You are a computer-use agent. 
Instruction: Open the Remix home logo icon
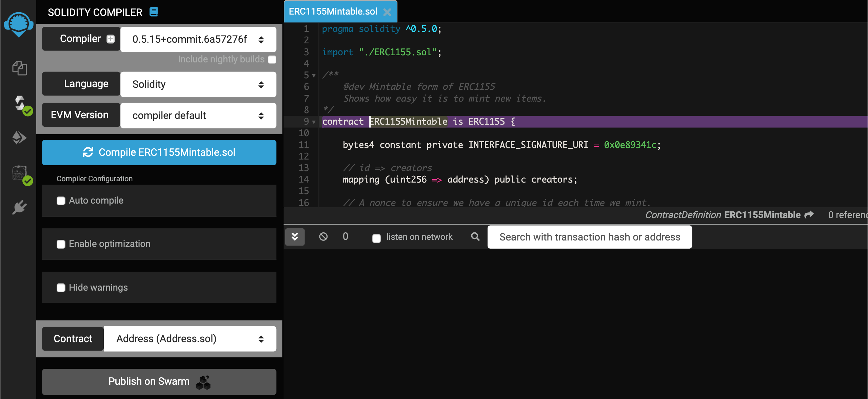19,24
